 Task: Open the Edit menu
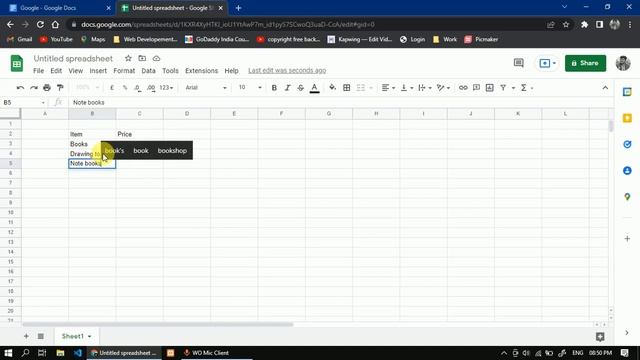56,71
